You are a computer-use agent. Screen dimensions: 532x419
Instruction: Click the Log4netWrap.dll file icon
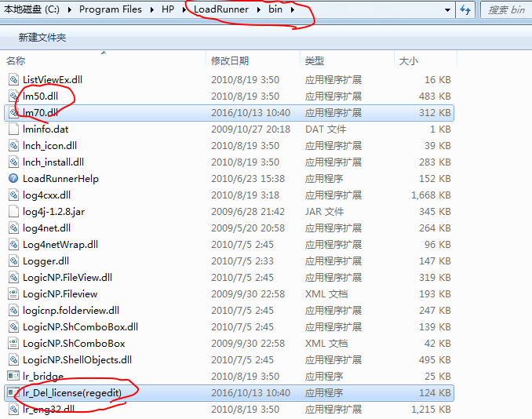point(13,245)
